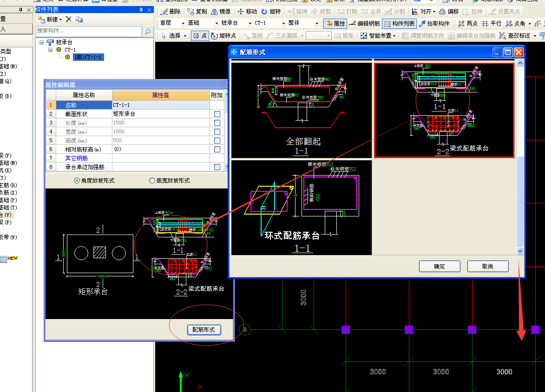Activate the 旋转点 draw mode
The width and height of the screenshot is (545, 392).
[223, 35]
